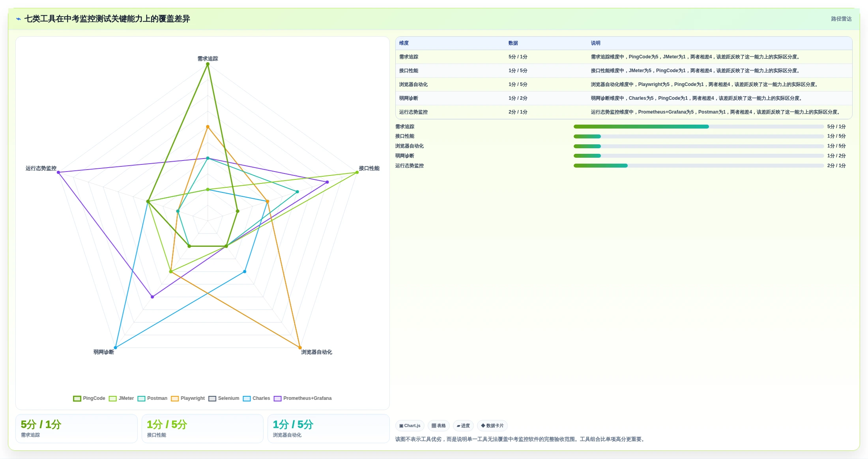
Task: Click the JMeter peak point at 接口性能
Action: (x=357, y=172)
